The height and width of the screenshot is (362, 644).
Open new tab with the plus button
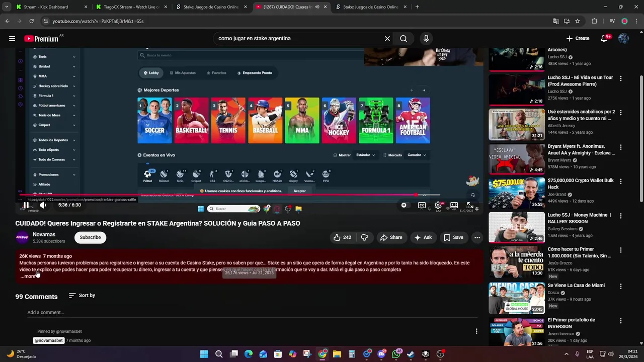click(417, 7)
